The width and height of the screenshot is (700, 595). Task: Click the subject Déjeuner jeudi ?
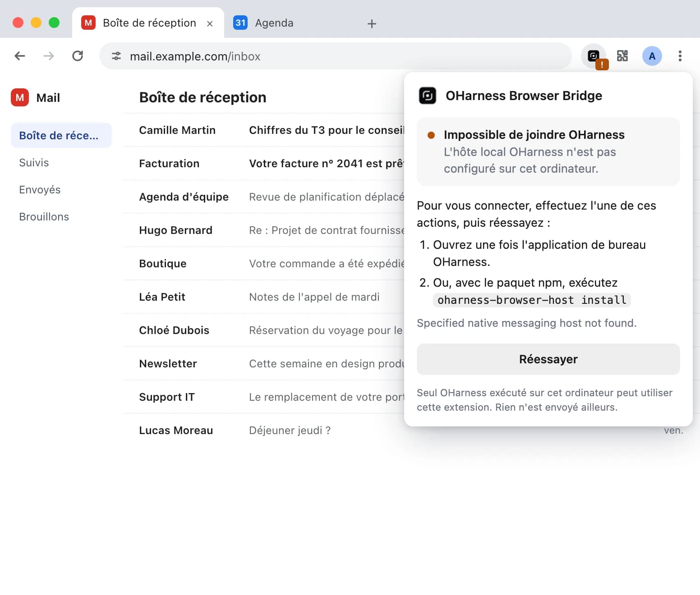pyautogui.click(x=290, y=430)
